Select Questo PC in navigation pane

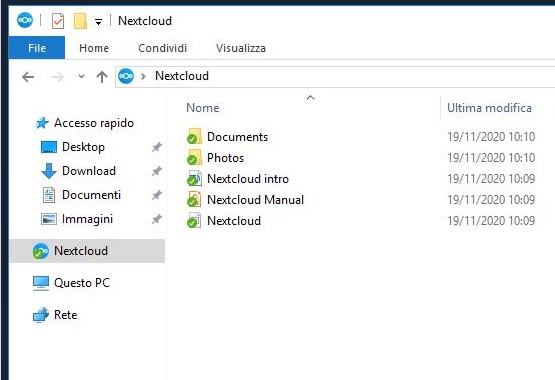[82, 283]
